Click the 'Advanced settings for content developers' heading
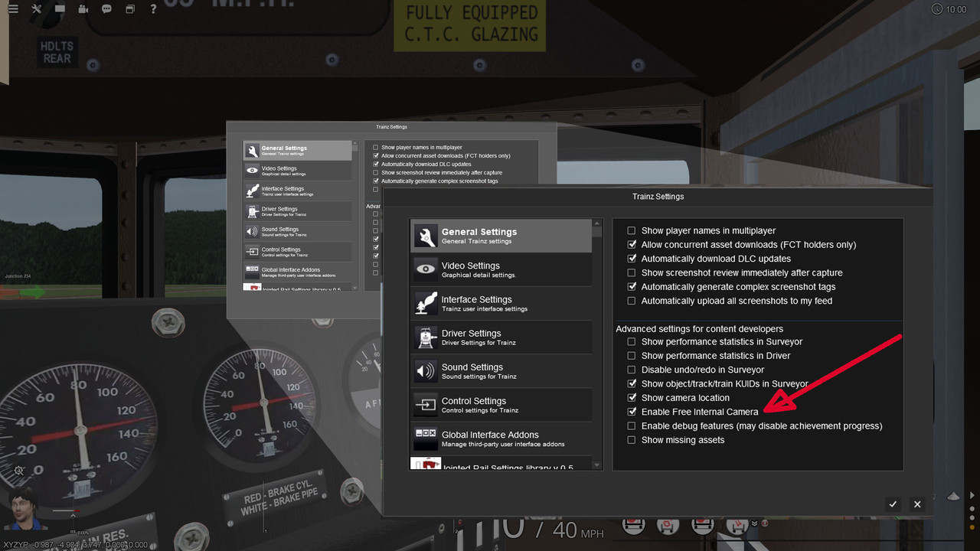The height and width of the screenshot is (551, 980). 700,328
